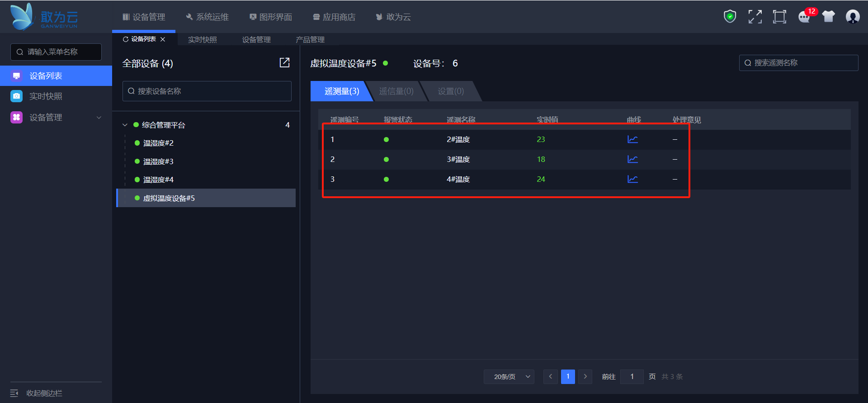Switch to the 实时快照 page tab
868x403 pixels.
[203, 40]
